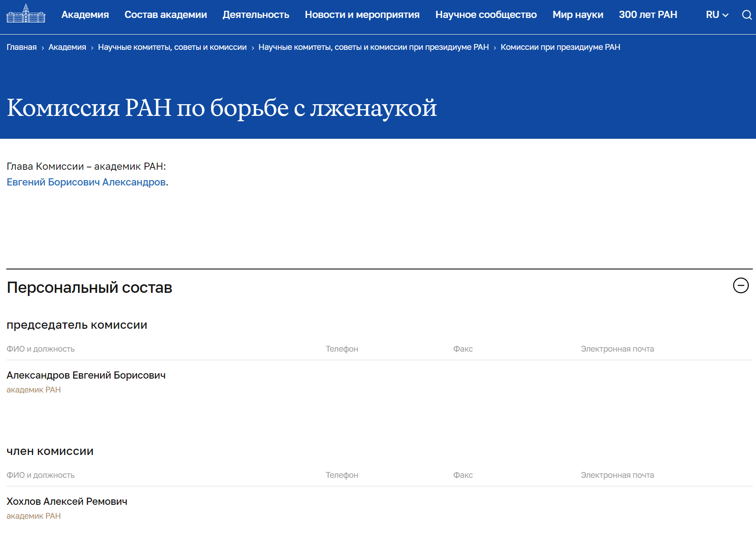Click the председатель комиссии subheading
This screenshot has width=756, height=534.
pyautogui.click(x=77, y=325)
